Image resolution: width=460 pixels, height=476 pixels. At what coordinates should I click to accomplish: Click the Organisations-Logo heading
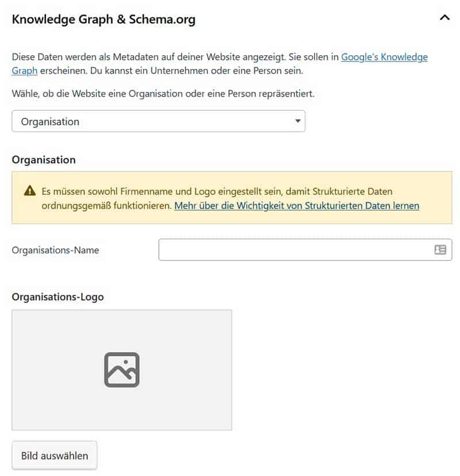[x=57, y=297]
